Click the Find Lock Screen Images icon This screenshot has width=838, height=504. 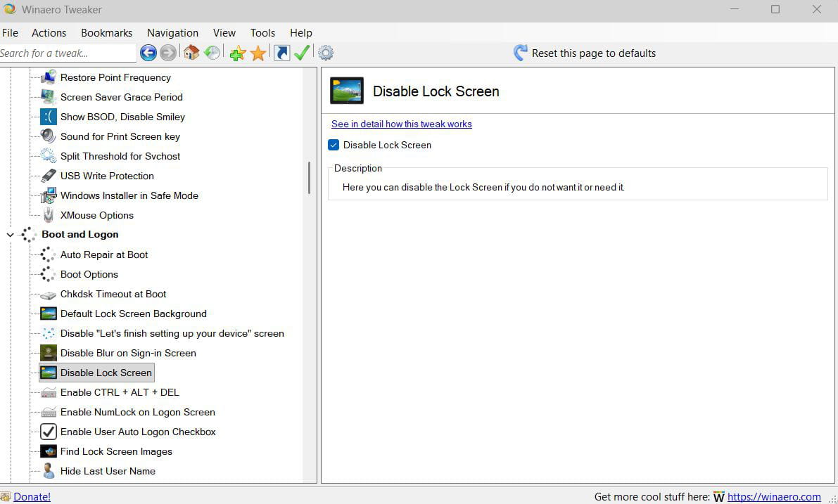[48, 452]
